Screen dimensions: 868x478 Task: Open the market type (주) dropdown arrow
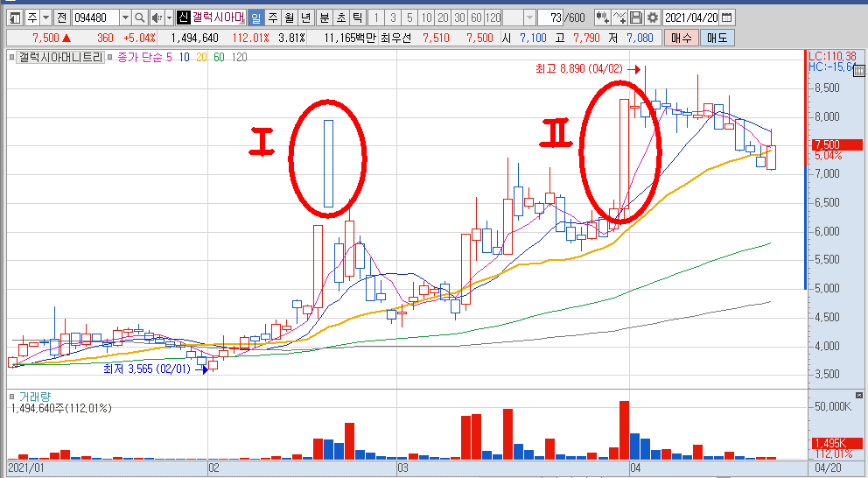coord(45,18)
